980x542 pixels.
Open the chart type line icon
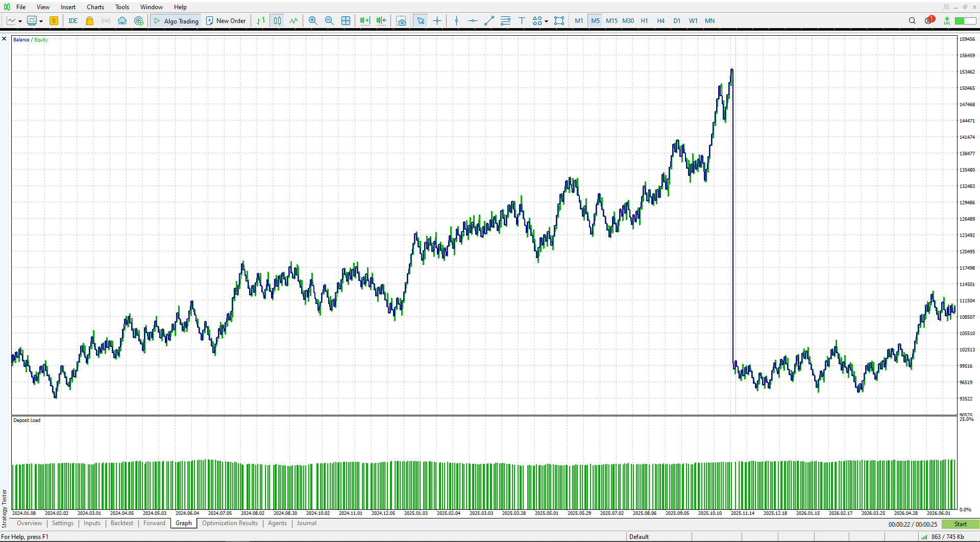(11, 21)
